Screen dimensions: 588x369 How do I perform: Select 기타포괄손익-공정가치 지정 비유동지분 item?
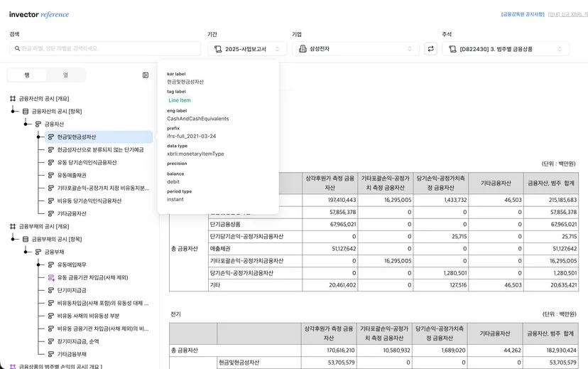pyautogui.click(x=103, y=188)
